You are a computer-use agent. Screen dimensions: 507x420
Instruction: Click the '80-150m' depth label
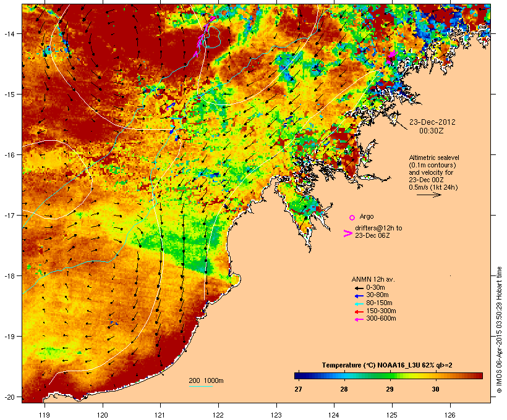coord(379,303)
